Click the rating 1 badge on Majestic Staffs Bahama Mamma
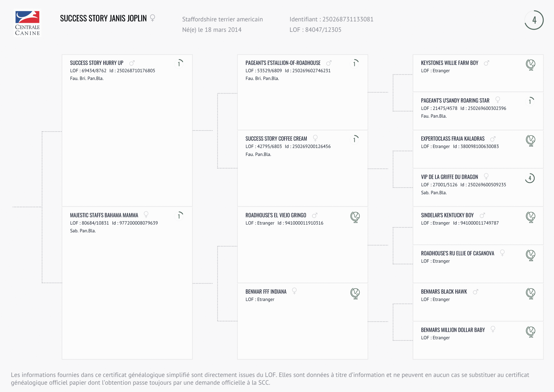This screenshot has height=392, width=554. point(179,216)
